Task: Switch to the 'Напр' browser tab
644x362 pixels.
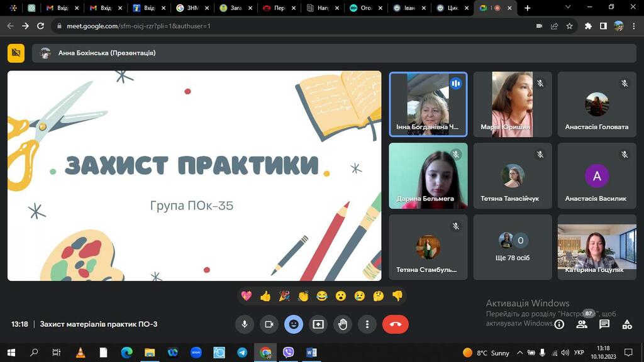Action: (319, 8)
